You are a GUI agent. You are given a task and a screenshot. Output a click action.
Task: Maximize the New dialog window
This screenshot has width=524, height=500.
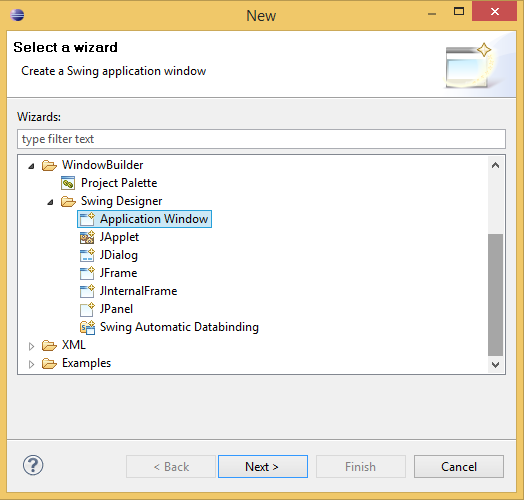[x=459, y=12]
